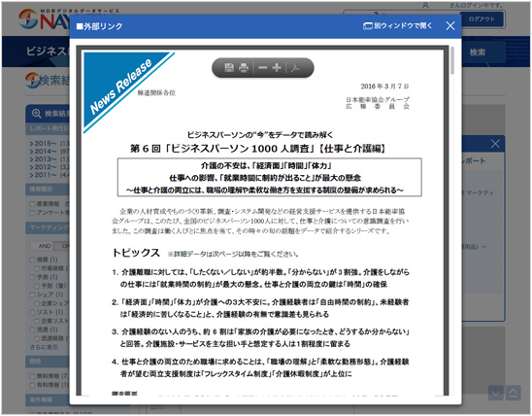Click the scroll-down arrow button at bottom right

coord(496,394)
